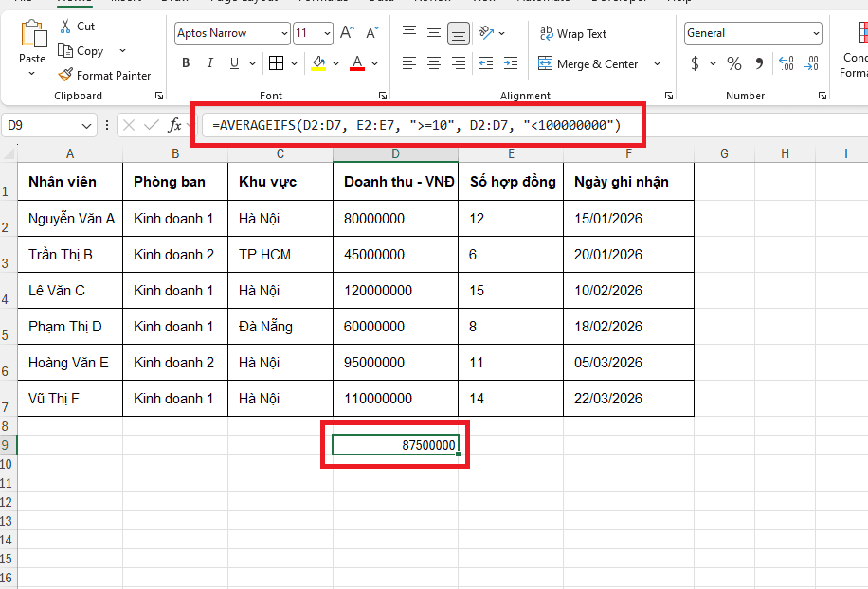Screen dimensions: 868x589
Task: Expand underline style options arrow
Action: click(x=252, y=63)
